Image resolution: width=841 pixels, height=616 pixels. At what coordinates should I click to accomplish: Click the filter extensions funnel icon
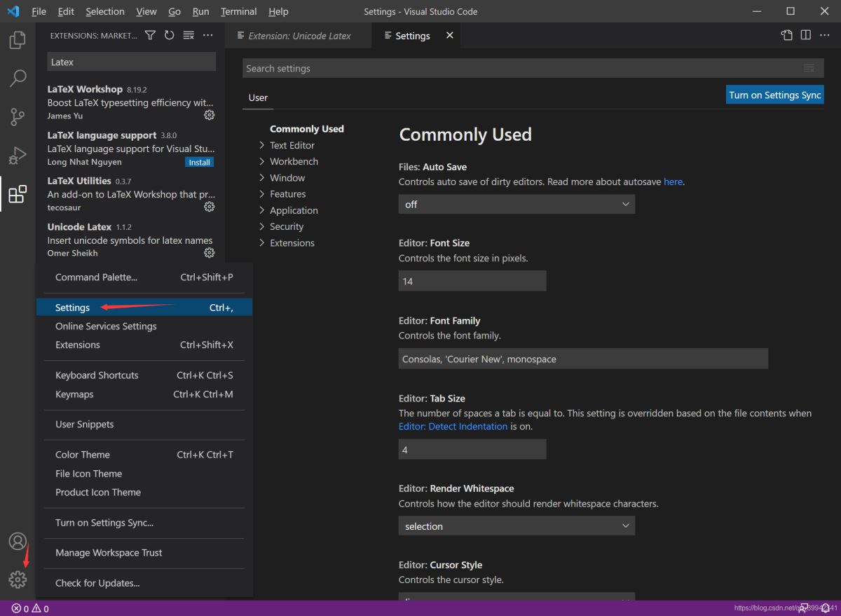tap(150, 35)
